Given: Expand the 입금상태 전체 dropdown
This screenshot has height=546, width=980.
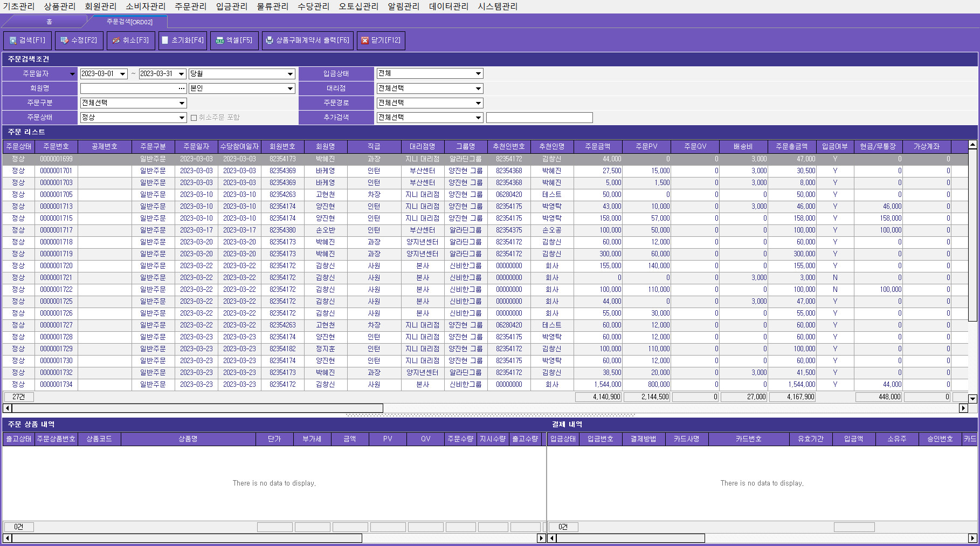Looking at the screenshot, I should pyautogui.click(x=478, y=73).
